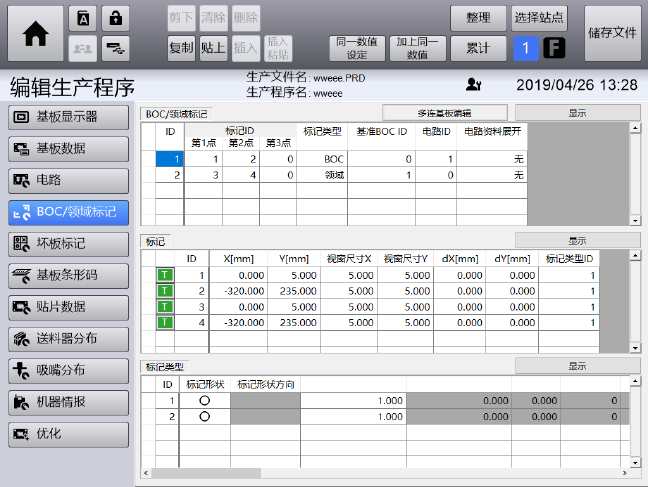Click BOC type cell in row 1
648x487 pixels.
click(322, 159)
